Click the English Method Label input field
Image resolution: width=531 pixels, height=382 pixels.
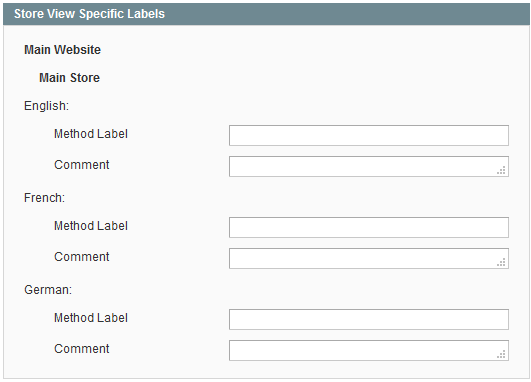369,135
